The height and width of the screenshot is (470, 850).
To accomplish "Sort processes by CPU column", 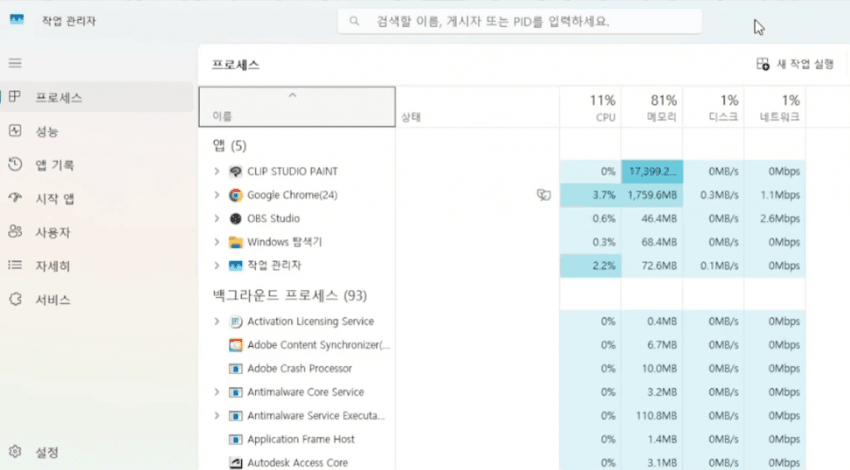I will pyautogui.click(x=590, y=107).
